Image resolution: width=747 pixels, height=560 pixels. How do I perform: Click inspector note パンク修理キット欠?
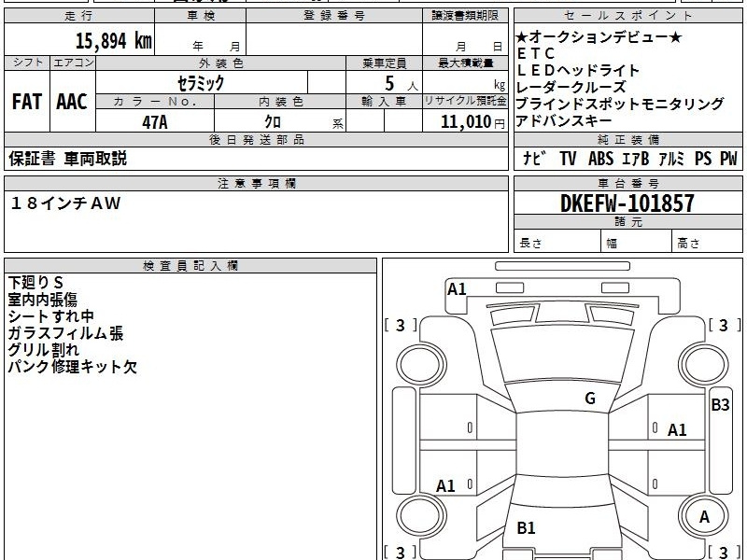73,367
